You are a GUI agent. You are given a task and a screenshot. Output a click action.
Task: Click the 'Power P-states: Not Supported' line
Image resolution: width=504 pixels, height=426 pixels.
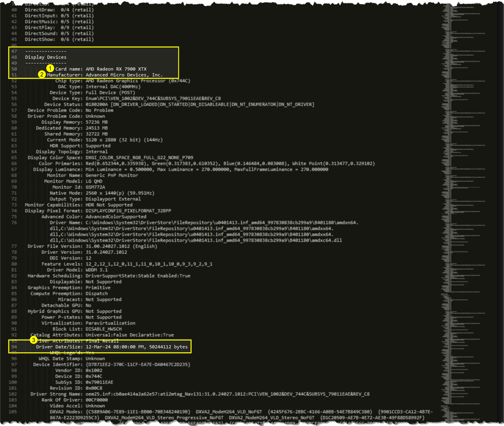[x=81, y=317]
